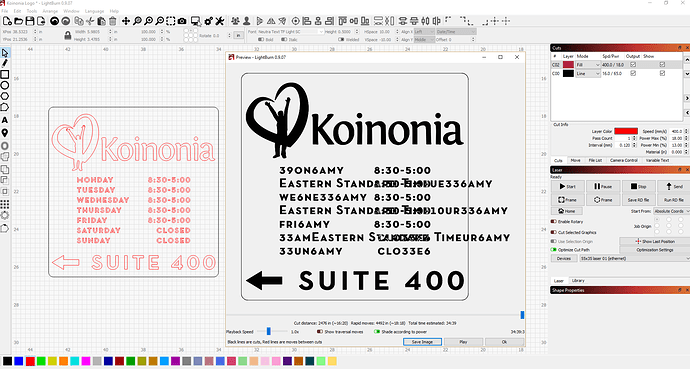Expand the Font selection dropdown
The height and width of the screenshot is (369, 690).
click(290, 32)
